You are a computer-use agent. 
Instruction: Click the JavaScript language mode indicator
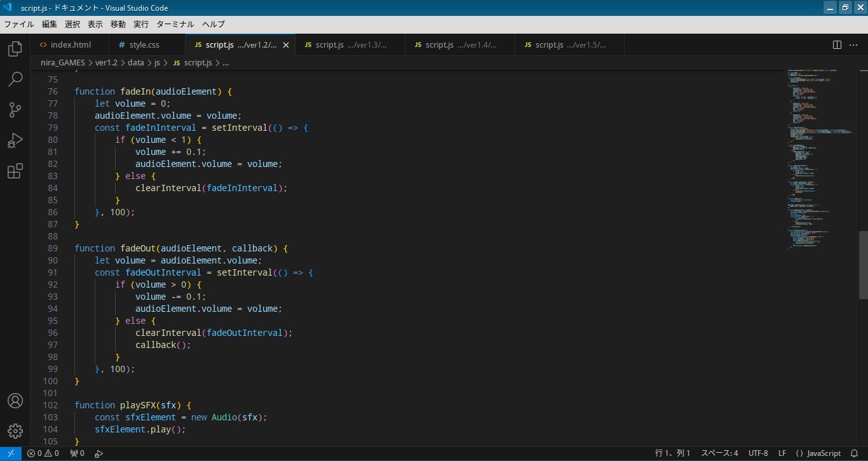(818, 453)
